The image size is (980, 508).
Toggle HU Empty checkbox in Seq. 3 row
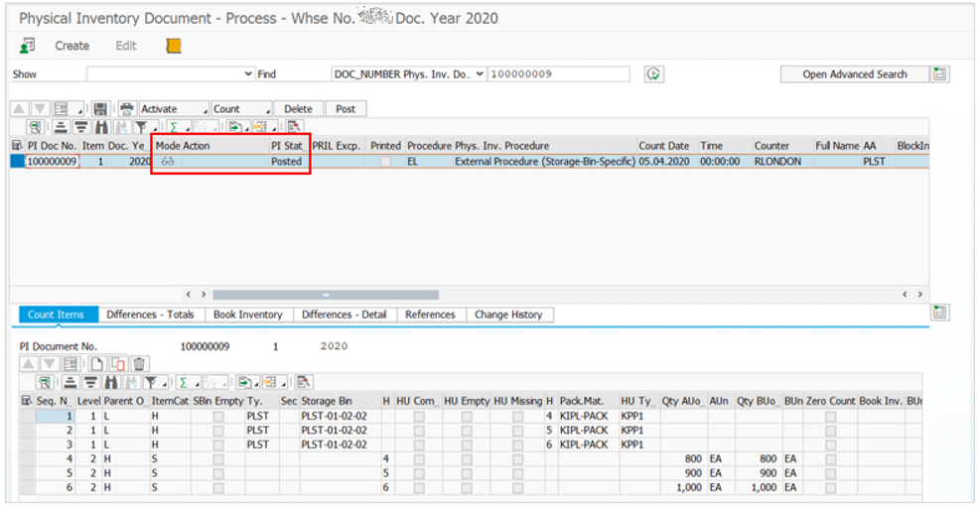(467, 444)
